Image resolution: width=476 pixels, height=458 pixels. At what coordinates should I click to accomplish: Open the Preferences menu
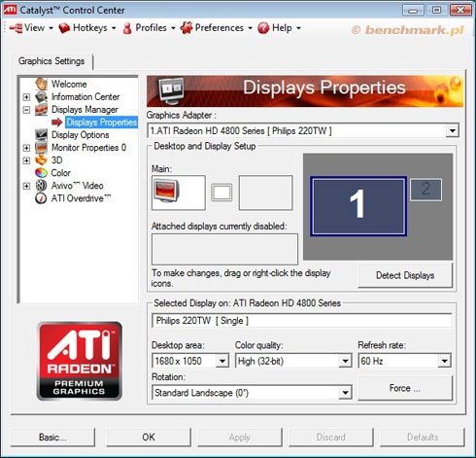217,28
